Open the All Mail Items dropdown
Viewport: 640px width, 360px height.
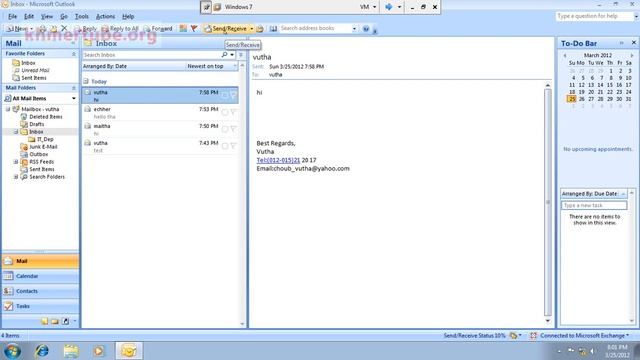point(73,98)
